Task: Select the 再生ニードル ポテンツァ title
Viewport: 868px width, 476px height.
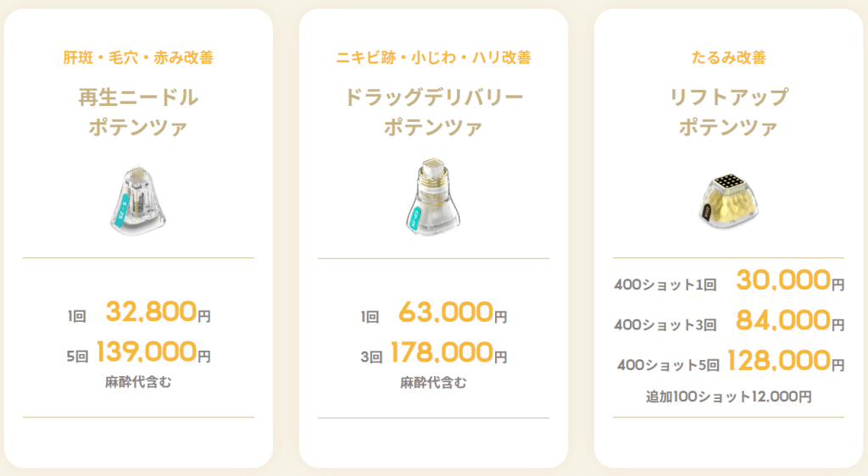Action: (x=138, y=113)
